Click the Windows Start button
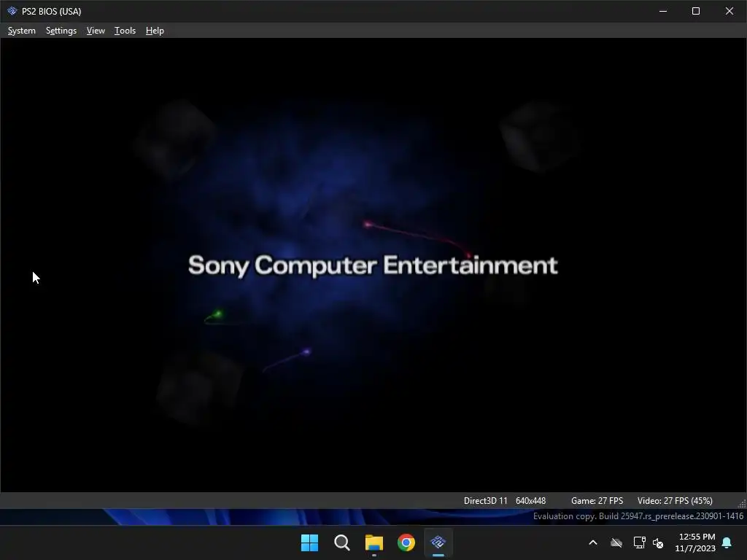Viewport: 747px width, 560px height. click(309, 542)
